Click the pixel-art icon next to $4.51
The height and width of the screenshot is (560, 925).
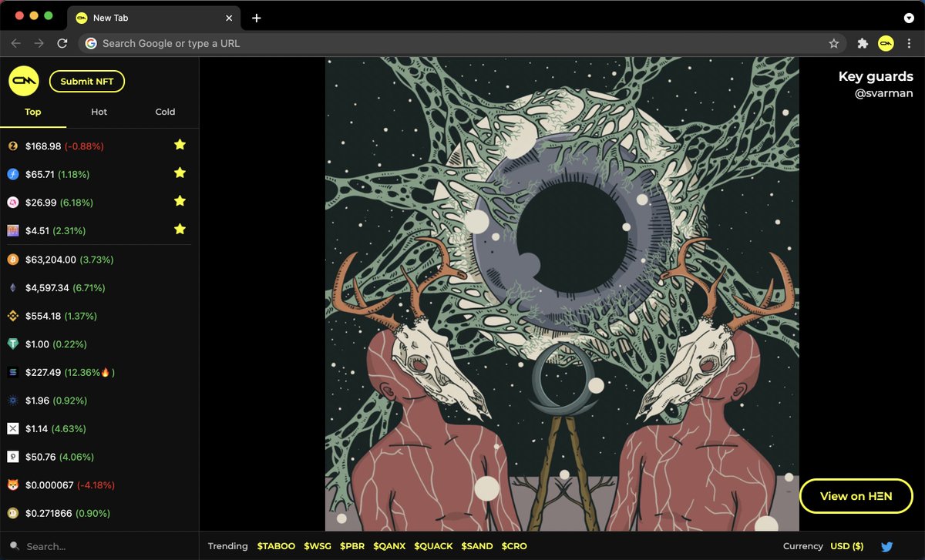click(12, 230)
